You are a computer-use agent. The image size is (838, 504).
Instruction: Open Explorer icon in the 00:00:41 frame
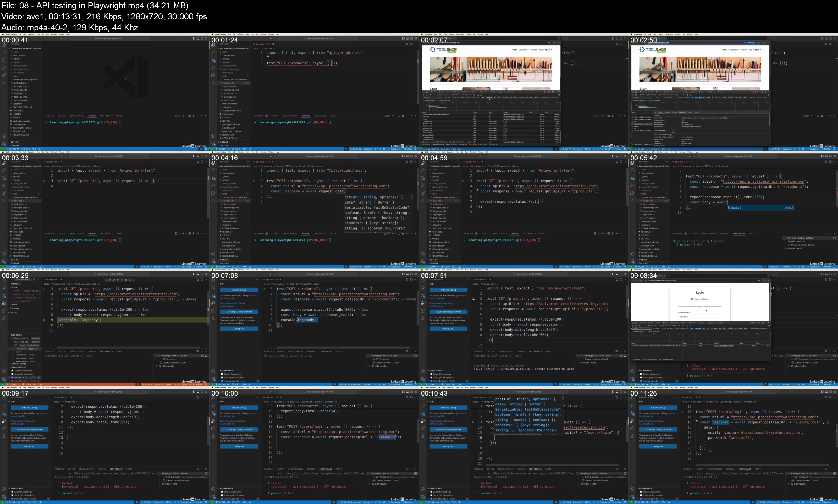4,45
